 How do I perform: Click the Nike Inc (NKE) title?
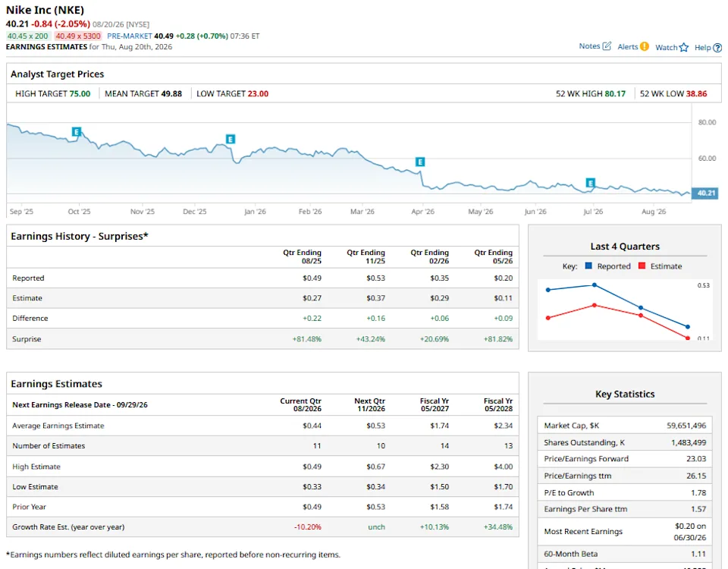pyautogui.click(x=45, y=10)
